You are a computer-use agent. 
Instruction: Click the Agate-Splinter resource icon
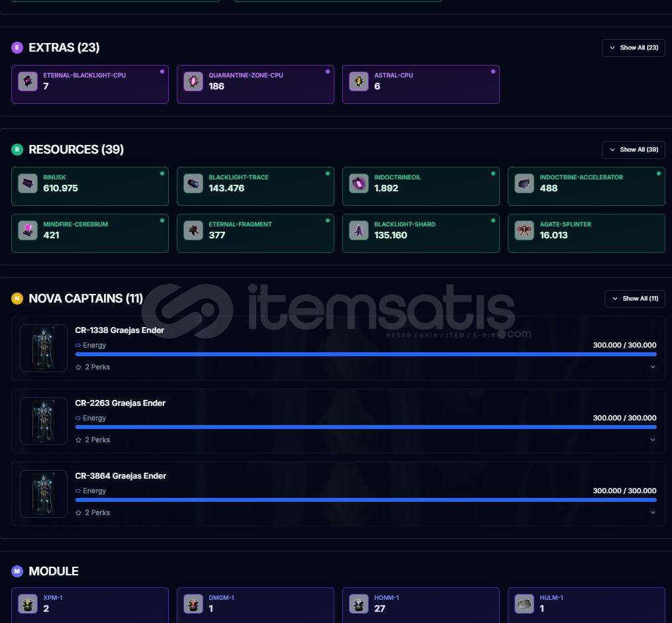point(524,230)
